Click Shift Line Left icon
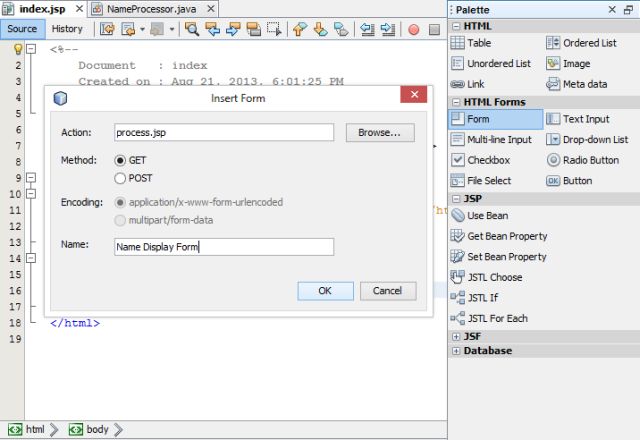The height and width of the screenshot is (440, 640). [x=367, y=29]
